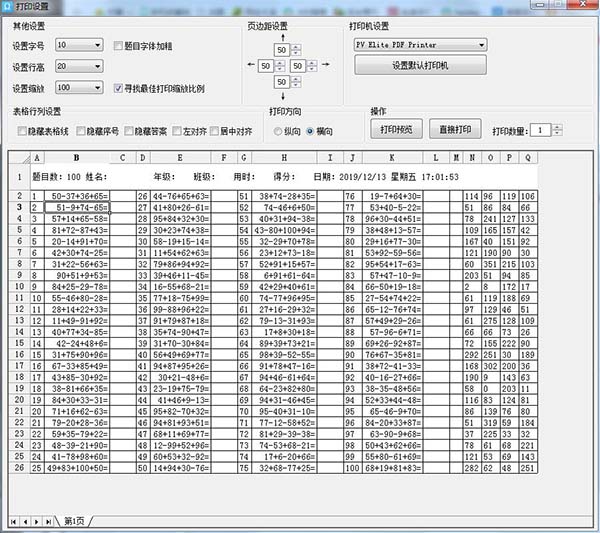Enable 居中对齐 checkbox
Screen dimensions: 600x533
[214, 131]
